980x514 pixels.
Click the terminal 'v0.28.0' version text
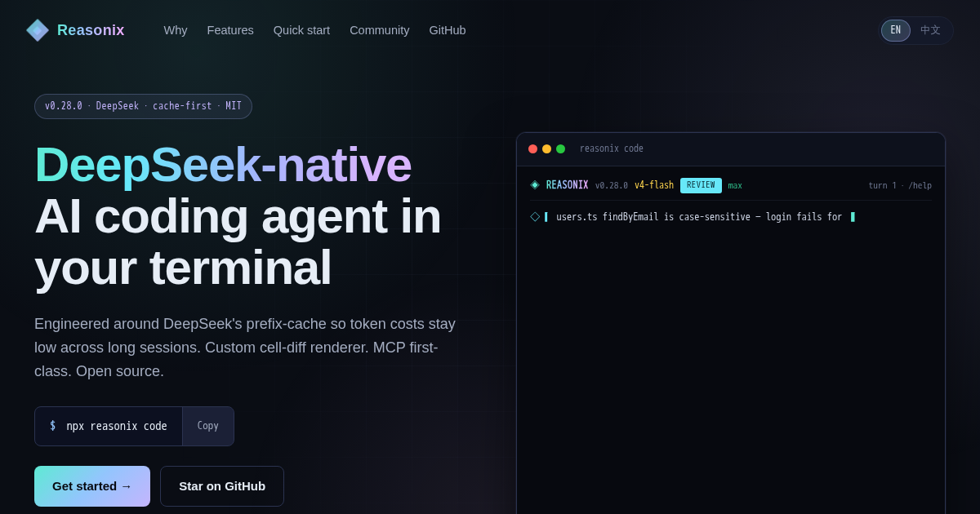click(x=612, y=185)
